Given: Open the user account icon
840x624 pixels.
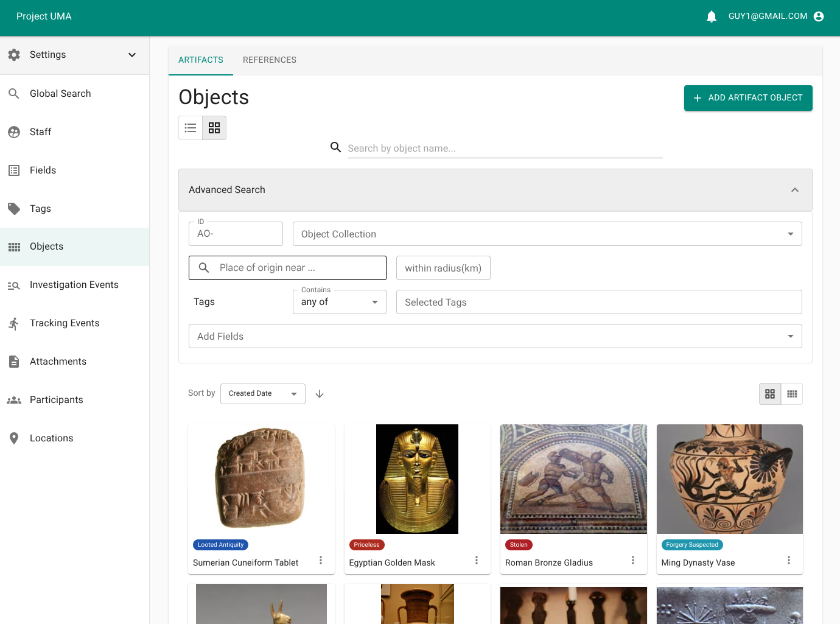Looking at the screenshot, I should click(x=819, y=16).
